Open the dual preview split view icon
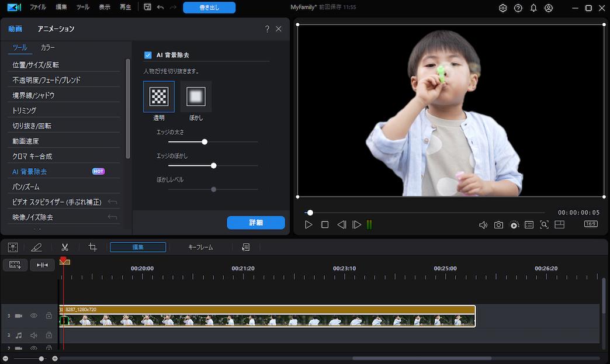This screenshot has height=364, width=610. (559, 224)
